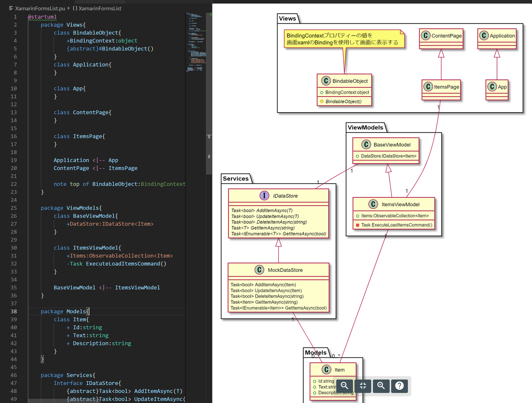Click the Services package label
Screen dimensions: 532x403
pyautogui.click(x=235, y=178)
